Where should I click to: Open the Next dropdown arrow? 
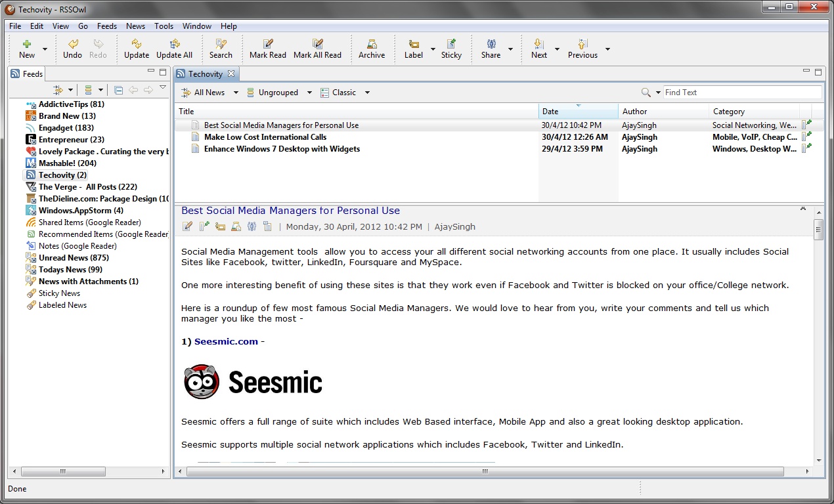[557, 49]
